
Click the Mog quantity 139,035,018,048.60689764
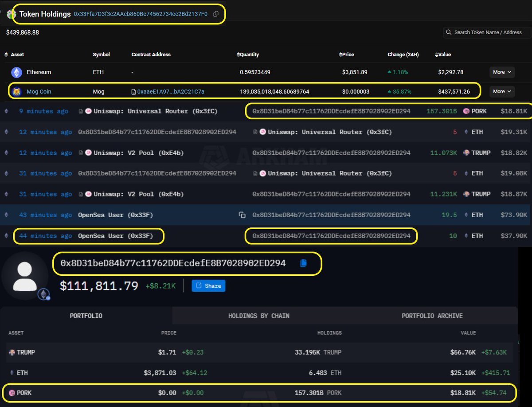pyautogui.click(x=274, y=92)
